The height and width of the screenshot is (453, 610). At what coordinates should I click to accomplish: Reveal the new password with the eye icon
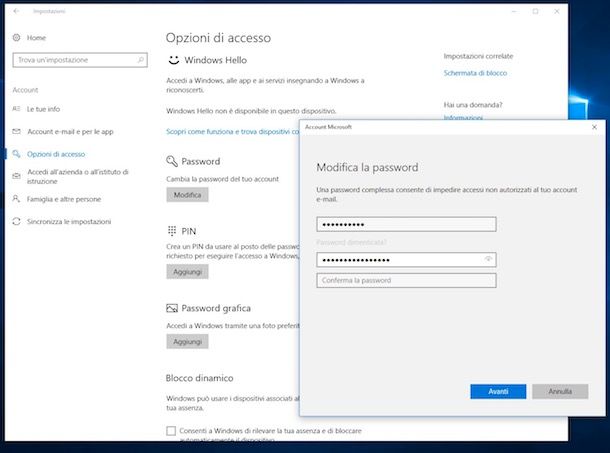tap(489, 259)
